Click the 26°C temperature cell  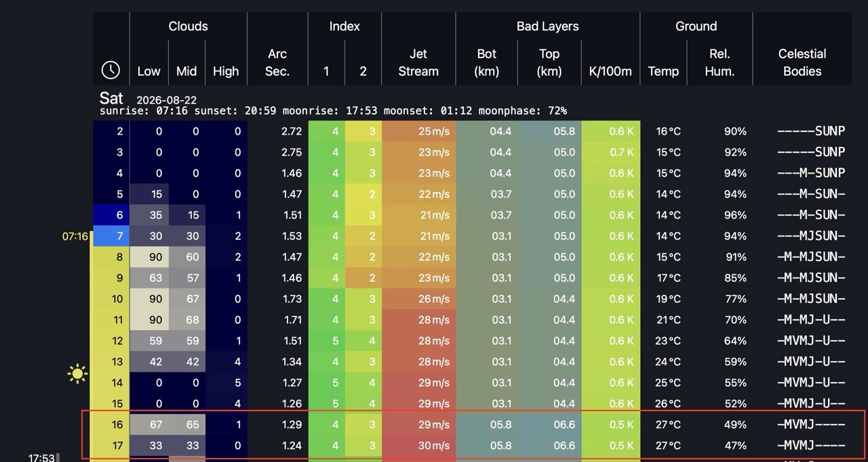tap(669, 404)
